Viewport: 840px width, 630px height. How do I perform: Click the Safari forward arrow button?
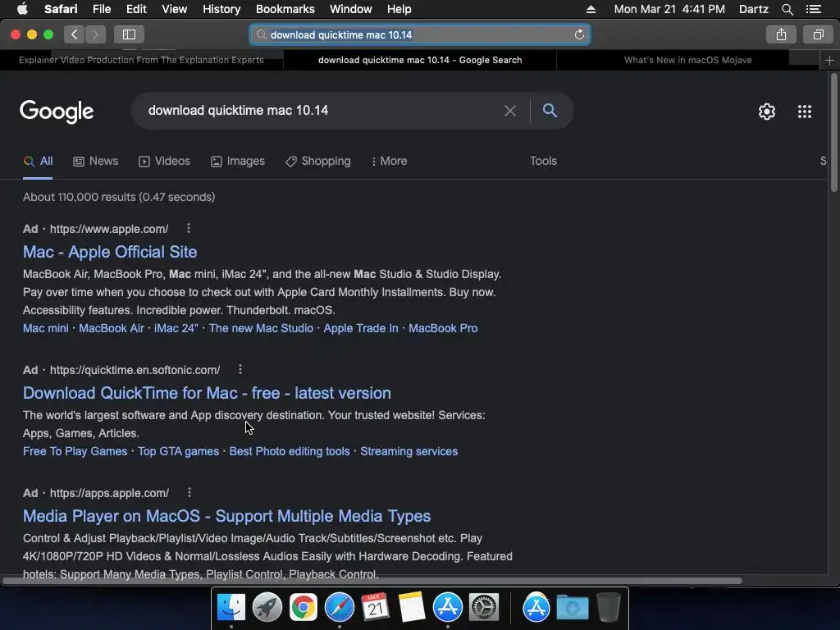(x=95, y=34)
